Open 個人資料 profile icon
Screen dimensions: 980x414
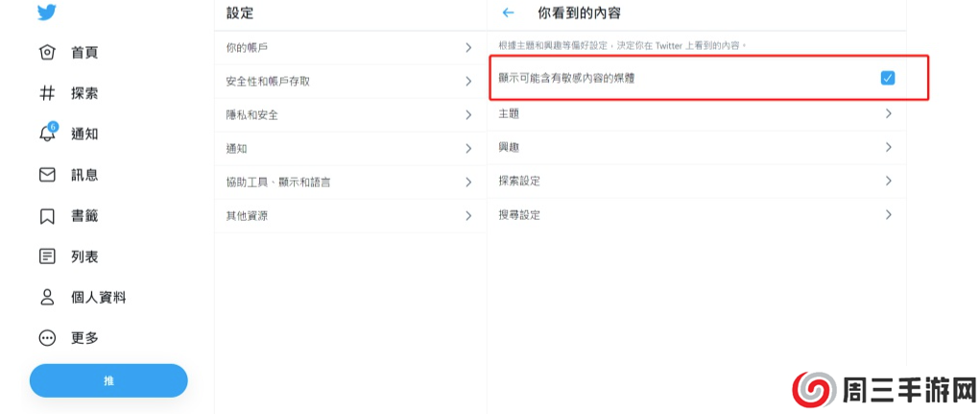pos(47,298)
